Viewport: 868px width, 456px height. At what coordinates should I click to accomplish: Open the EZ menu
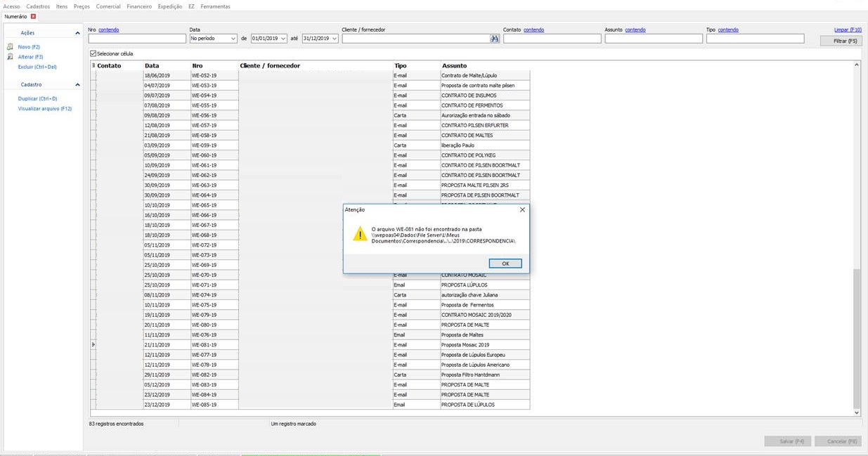191,6
